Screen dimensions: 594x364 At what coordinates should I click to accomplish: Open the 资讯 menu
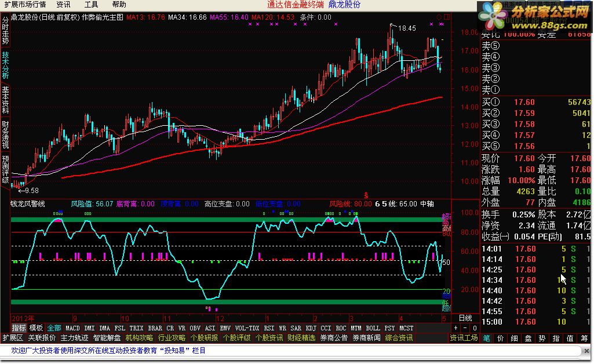pos(63,5)
